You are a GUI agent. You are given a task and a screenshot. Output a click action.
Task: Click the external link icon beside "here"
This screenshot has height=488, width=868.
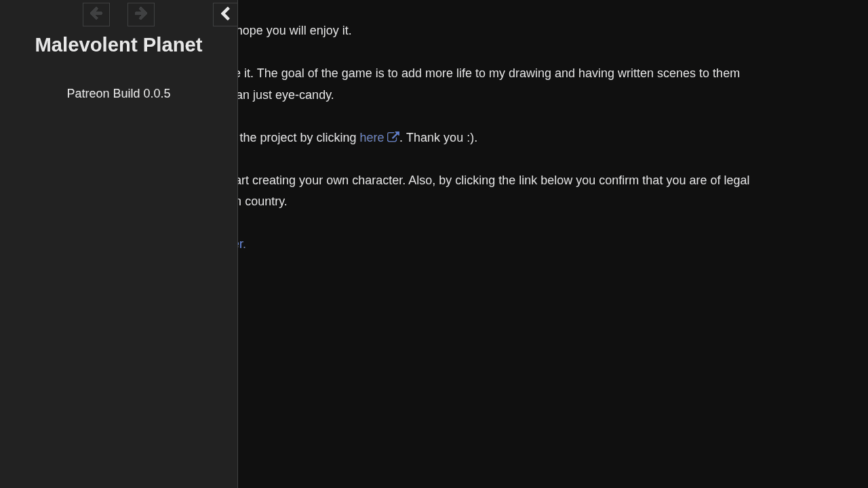pos(393,137)
